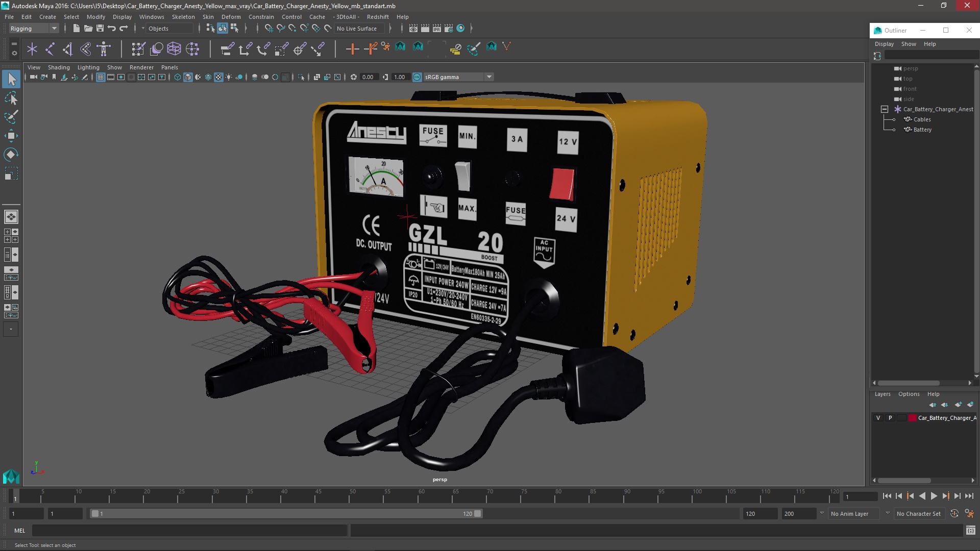This screenshot has height=551, width=980.
Task: Go to start of playback range
Action: tap(887, 496)
